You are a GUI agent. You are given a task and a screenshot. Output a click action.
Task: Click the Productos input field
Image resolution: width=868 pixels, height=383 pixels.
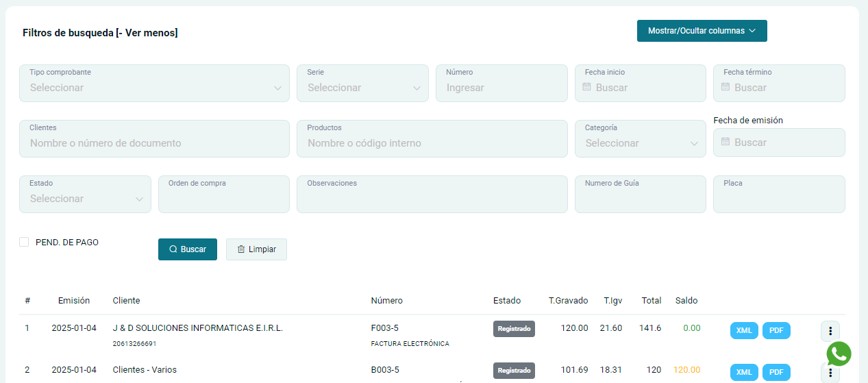point(432,143)
